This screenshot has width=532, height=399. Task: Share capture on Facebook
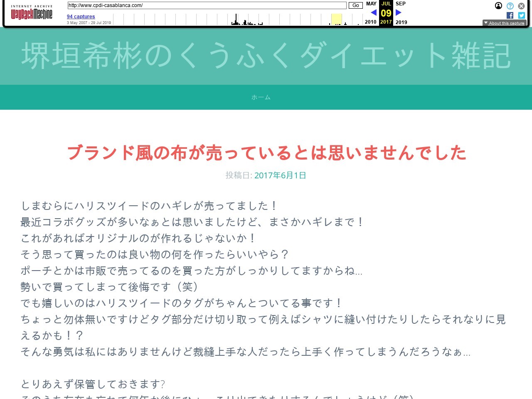pos(510,15)
